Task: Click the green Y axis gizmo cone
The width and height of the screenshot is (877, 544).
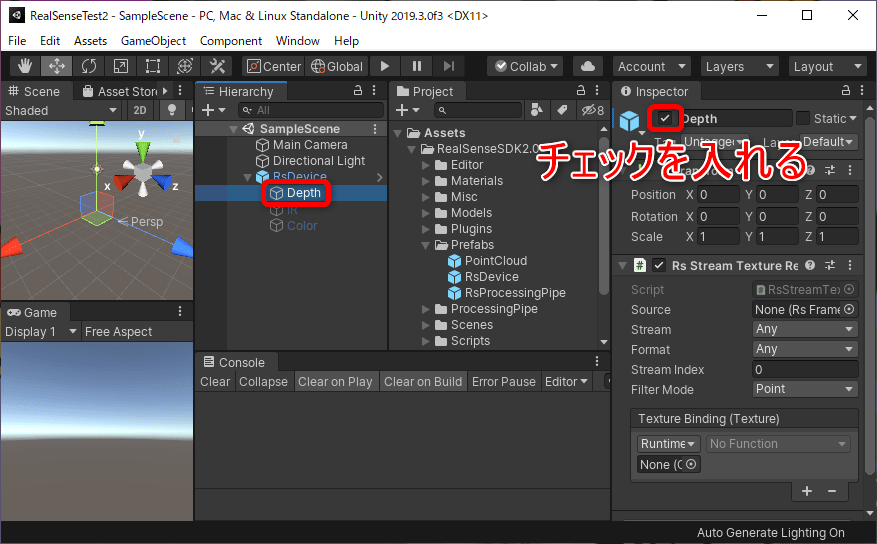Action: tap(143, 151)
